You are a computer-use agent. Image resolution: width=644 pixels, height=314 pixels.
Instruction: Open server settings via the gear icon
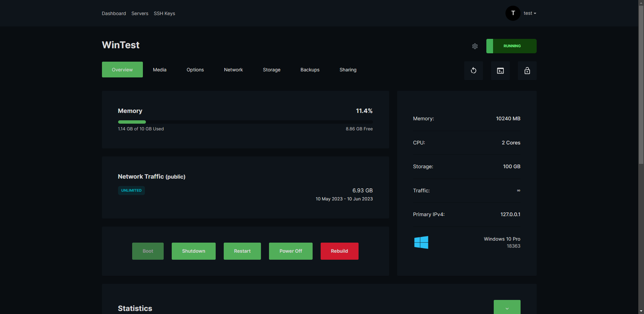point(475,46)
